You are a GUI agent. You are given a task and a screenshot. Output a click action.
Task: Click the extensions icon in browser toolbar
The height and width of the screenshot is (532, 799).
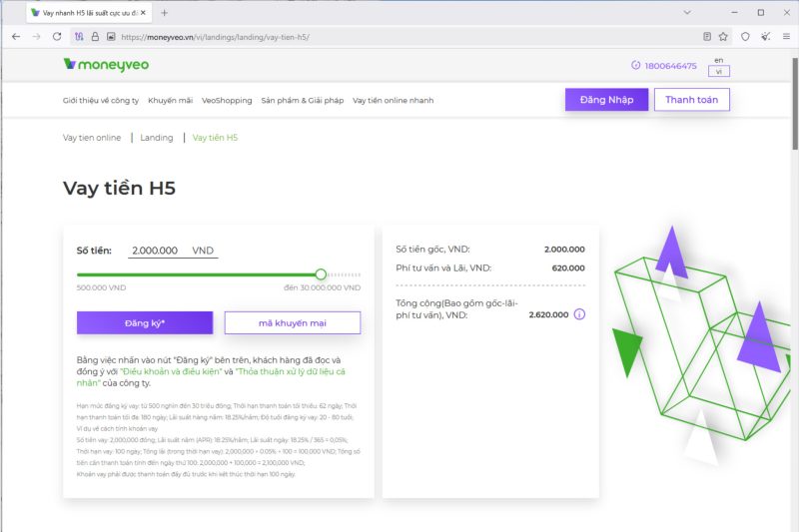(765, 37)
